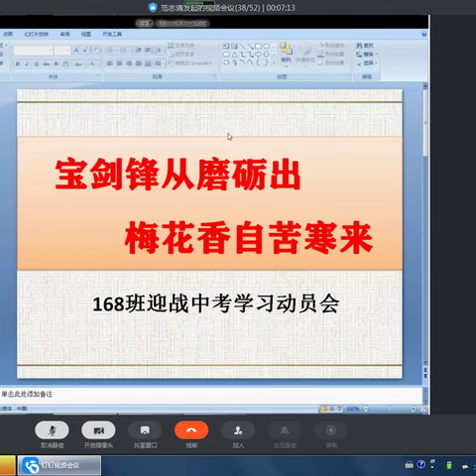This screenshot has width=476, height=476.
Task: Click the 排列 arrange icon in the ribbon
Action: click(287, 53)
